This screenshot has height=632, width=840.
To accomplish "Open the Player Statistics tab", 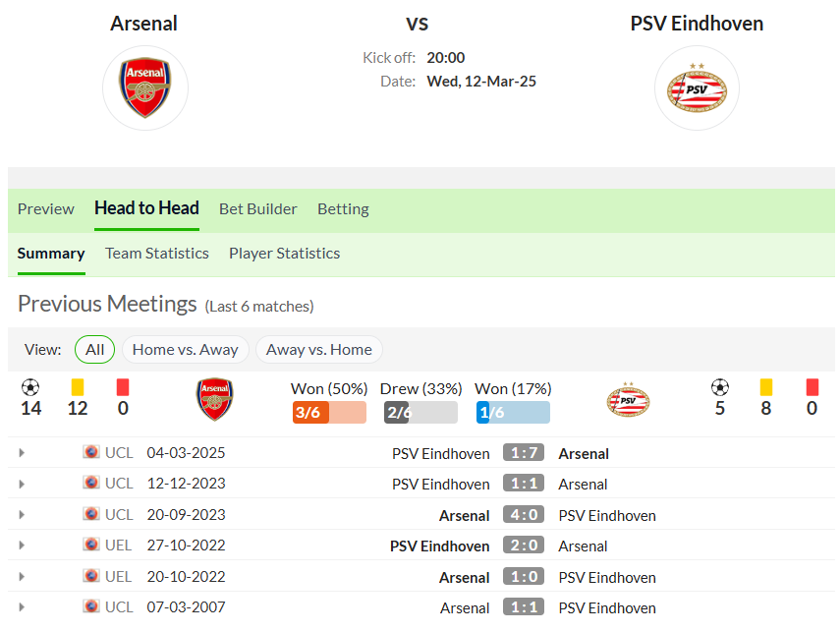I will 285,254.
